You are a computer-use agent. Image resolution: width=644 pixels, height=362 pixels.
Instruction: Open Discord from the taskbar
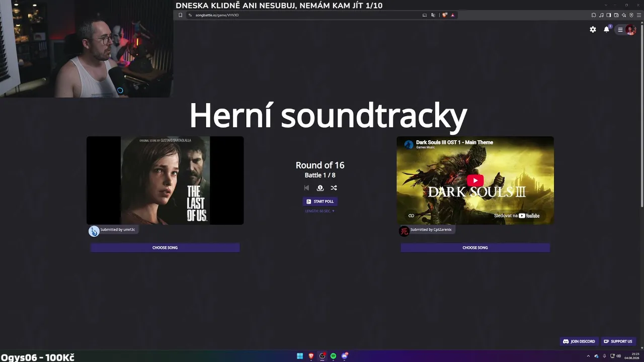345,356
